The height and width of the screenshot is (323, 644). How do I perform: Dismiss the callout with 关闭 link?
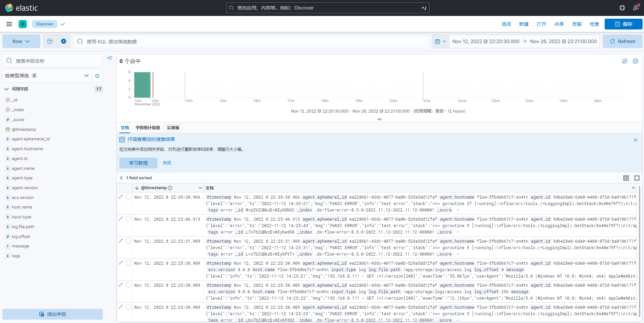click(167, 163)
